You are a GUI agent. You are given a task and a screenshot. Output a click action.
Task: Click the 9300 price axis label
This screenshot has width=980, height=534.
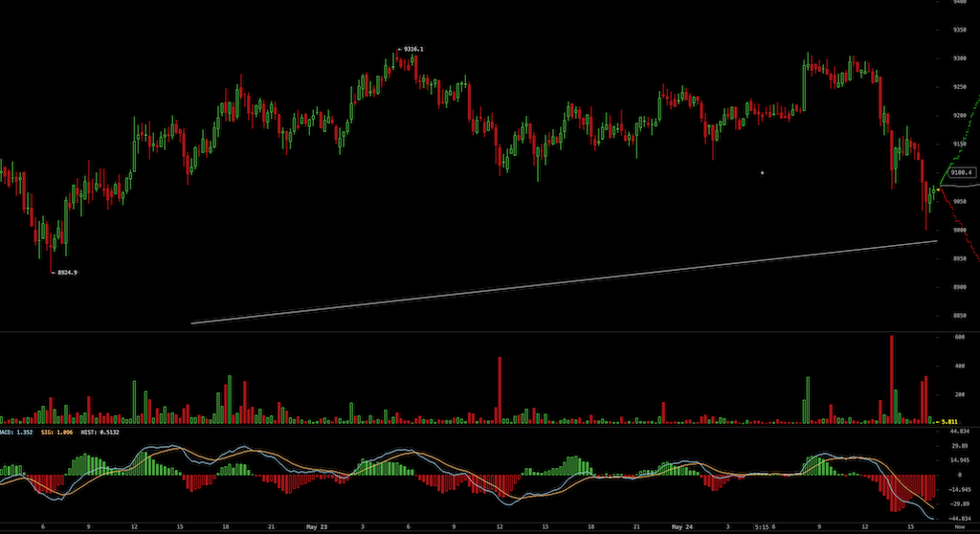point(959,58)
